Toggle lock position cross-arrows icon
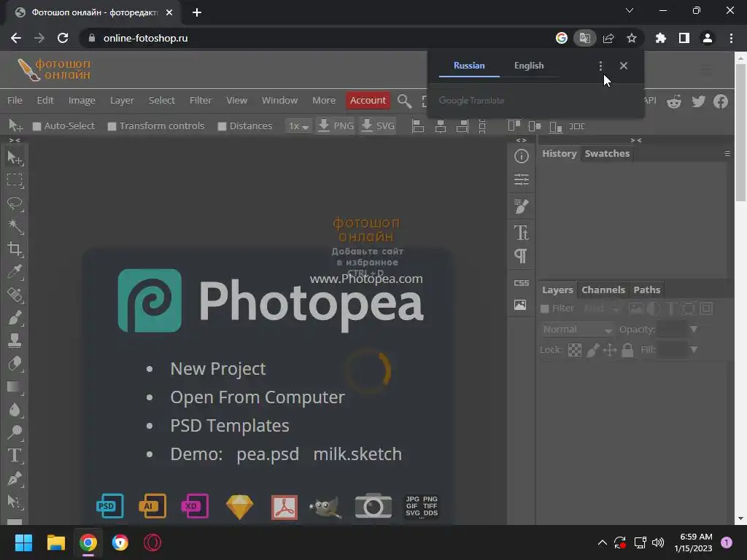The width and height of the screenshot is (747, 560). point(610,350)
